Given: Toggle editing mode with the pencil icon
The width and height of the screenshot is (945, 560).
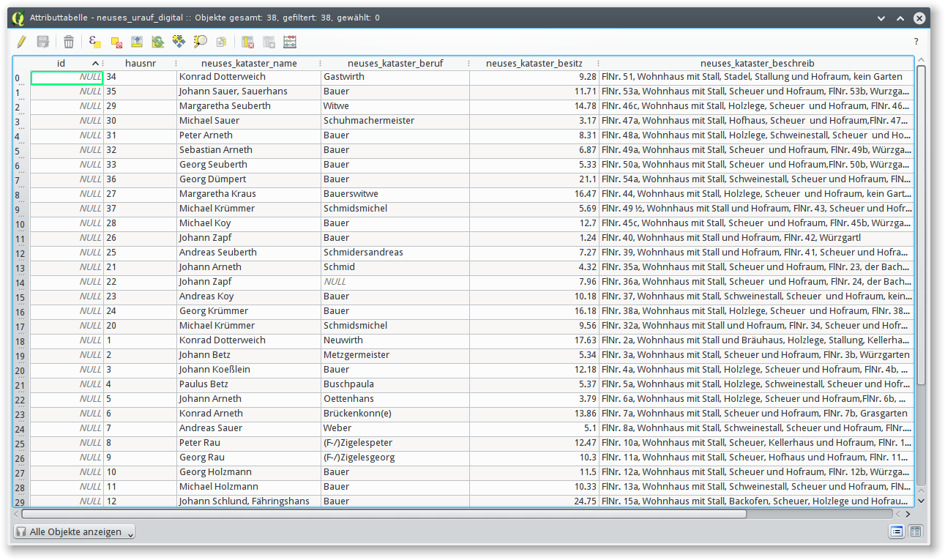Looking at the screenshot, I should coord(21,42).
